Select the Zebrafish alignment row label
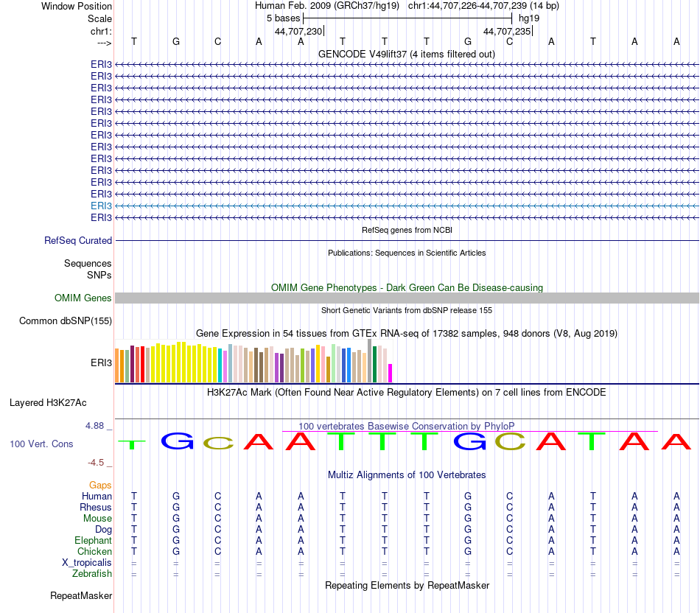Image resolution: width=700 pixels, height=613 pixels. [x=92, y=574]
